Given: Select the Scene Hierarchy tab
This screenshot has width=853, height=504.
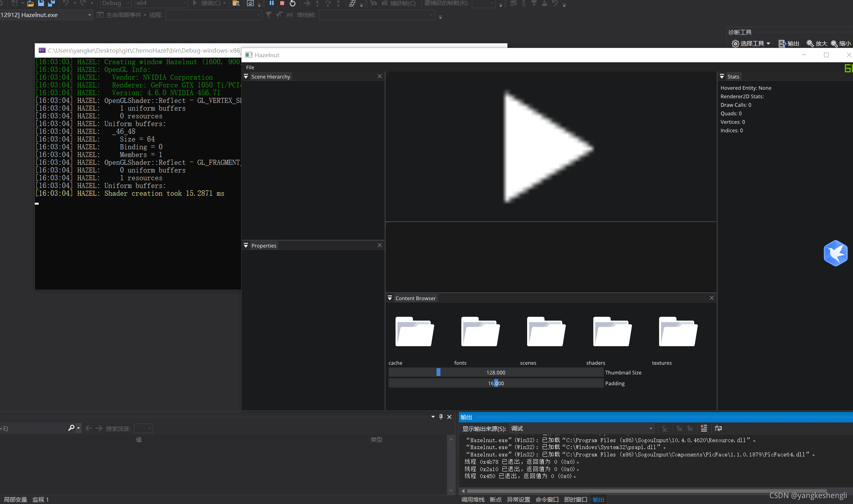Looking at the screenshot, I should 271,77.
